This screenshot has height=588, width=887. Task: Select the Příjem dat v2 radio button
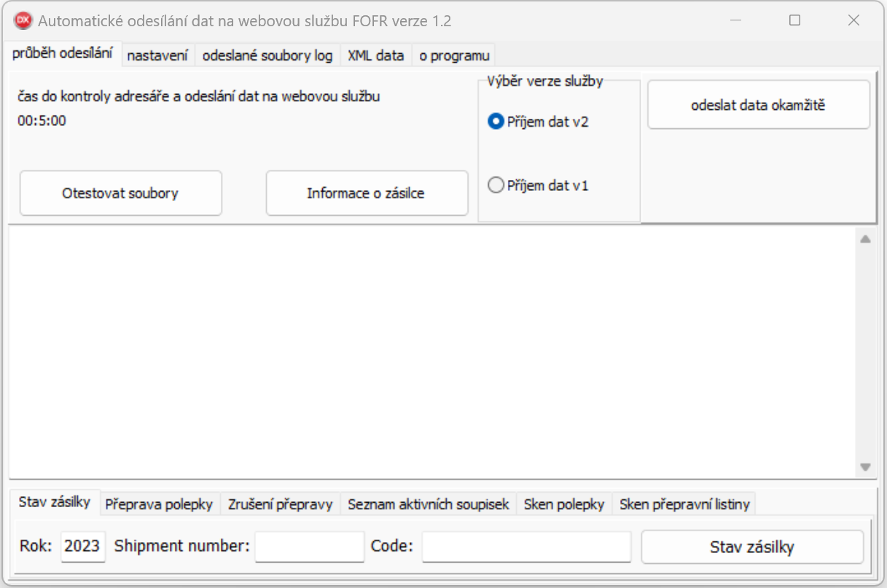496,122
